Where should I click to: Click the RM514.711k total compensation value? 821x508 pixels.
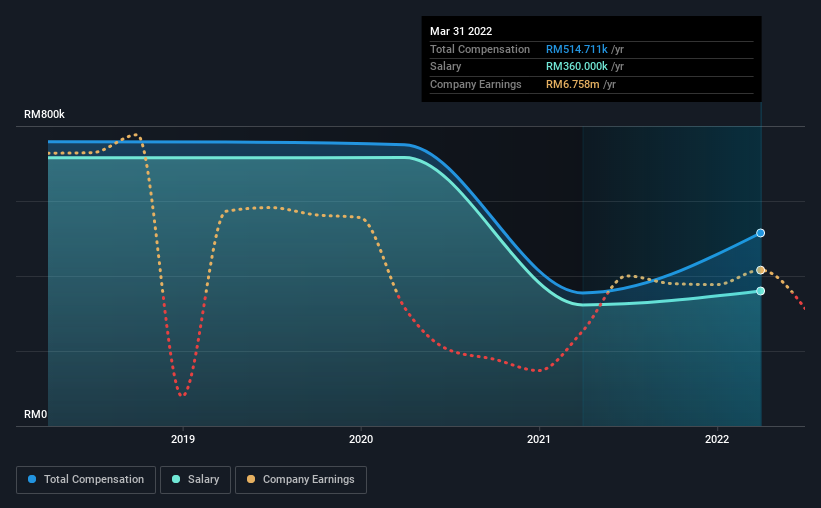click(576, 49)
